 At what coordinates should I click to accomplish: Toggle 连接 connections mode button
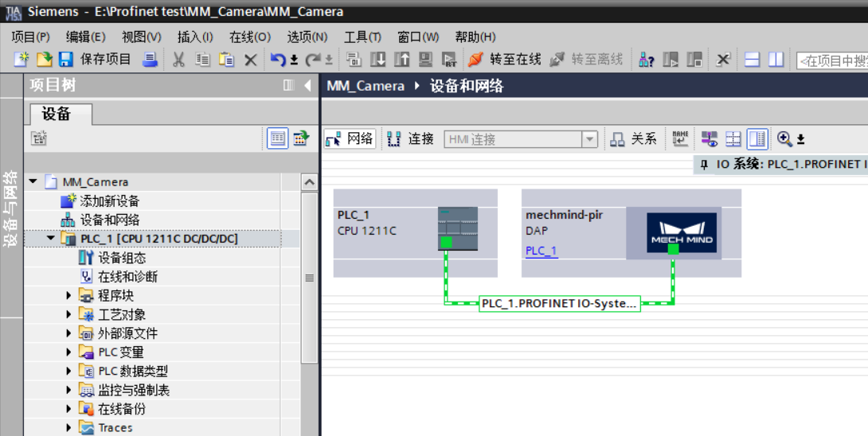411,139
